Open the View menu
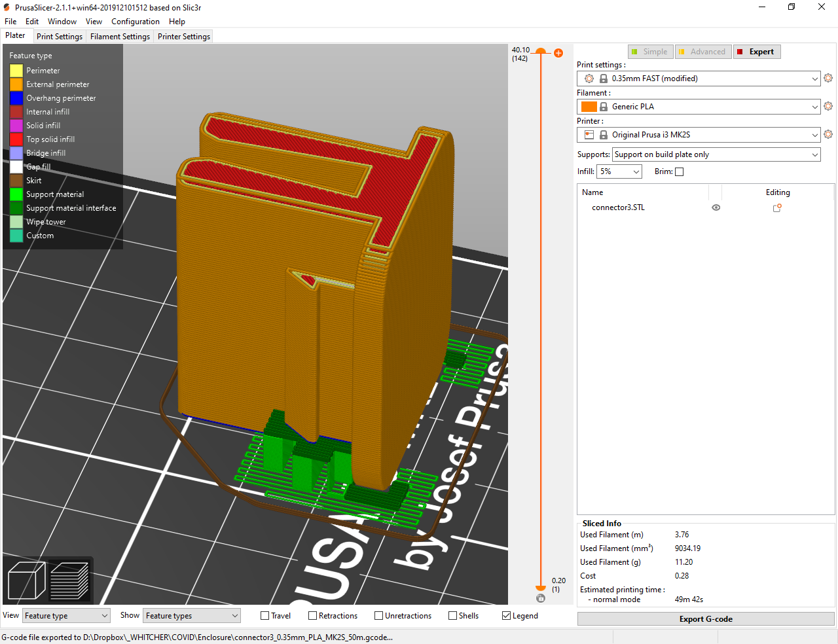This screenshot has width=838, height=644. pos(94,22)
